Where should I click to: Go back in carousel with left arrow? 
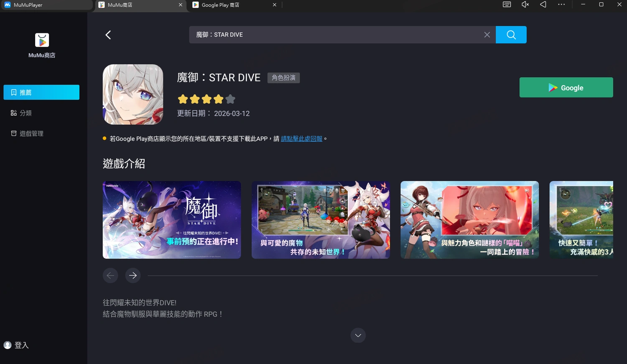point(110,276)
